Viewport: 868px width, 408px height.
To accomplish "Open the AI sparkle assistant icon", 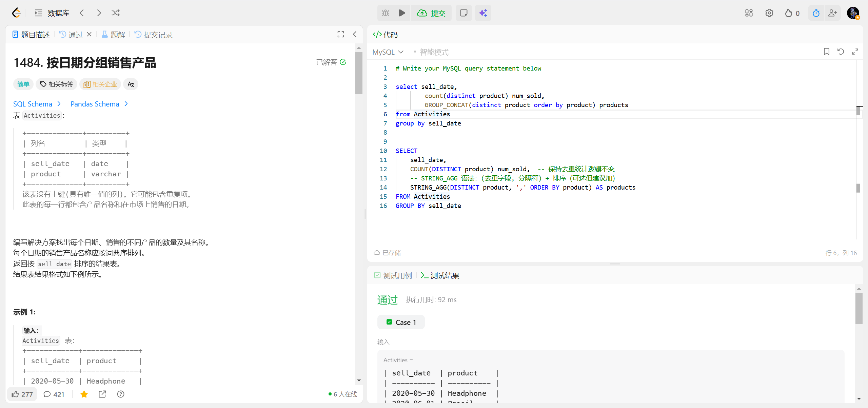I will (x=483, y=13).
